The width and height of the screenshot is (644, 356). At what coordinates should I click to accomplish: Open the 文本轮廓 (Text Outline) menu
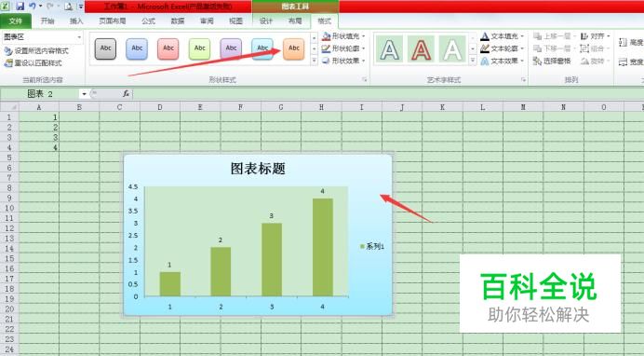[503, 48]
